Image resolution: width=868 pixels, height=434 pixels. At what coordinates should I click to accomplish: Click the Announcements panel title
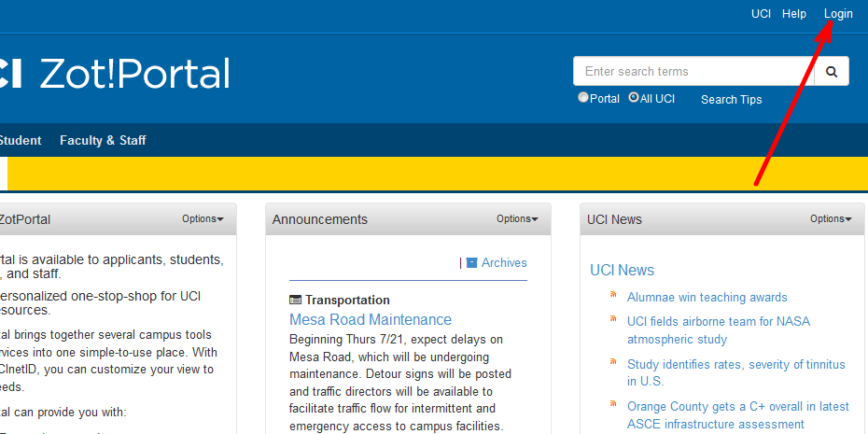[x=319, y=219]
